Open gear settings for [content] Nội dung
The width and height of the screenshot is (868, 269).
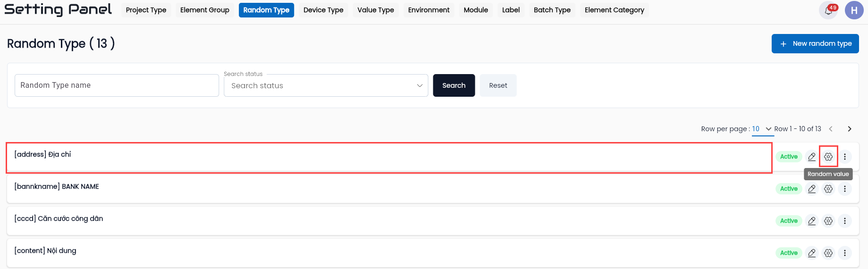point(828,253)
